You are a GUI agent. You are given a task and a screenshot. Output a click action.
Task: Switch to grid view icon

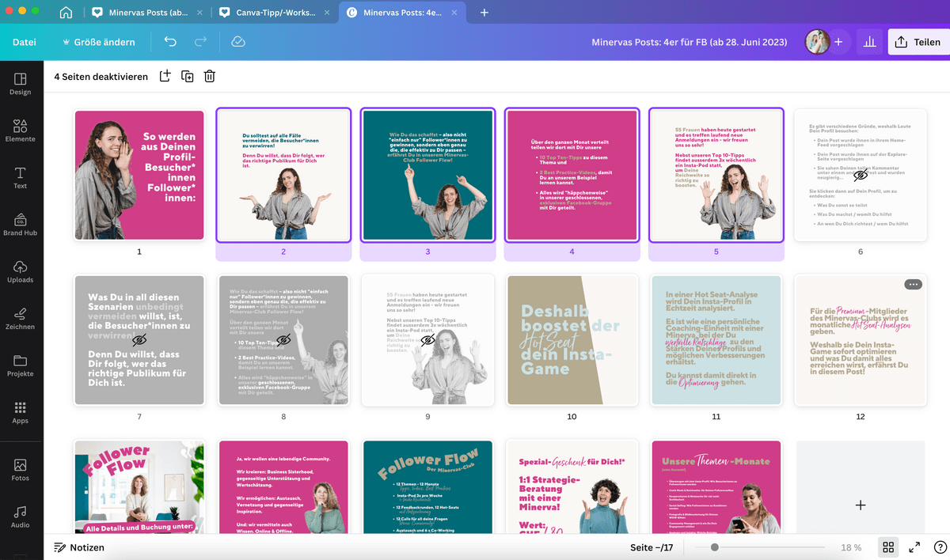(x=888, y=547)
